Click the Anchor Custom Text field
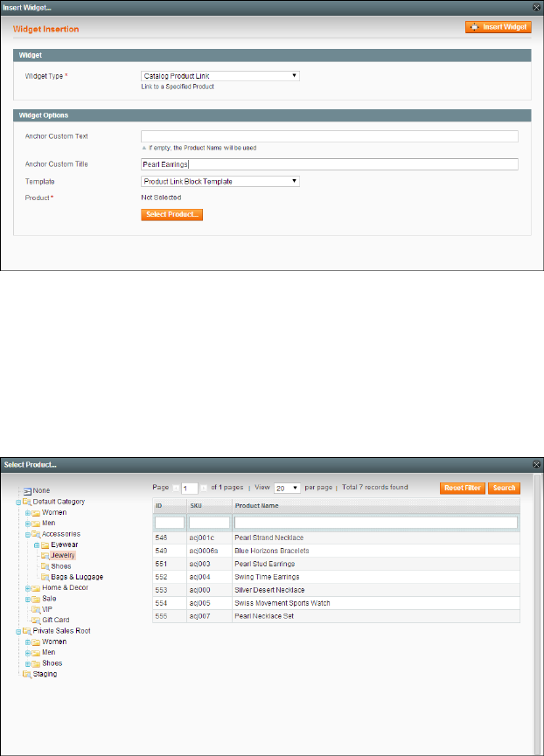 pyautogui.click(x=330, y=136)
